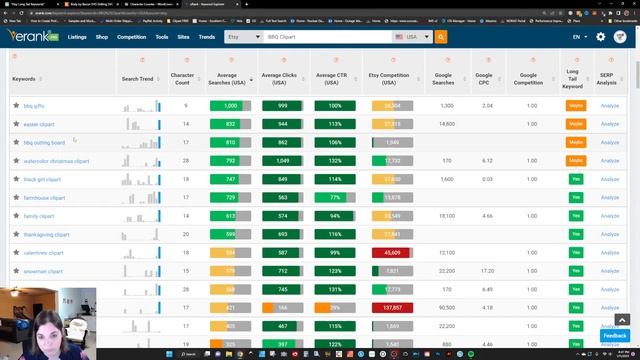Viewport: 640px width, 360px height.
Task: Open the Etsy marketplace dropdown
Action: 244,37
